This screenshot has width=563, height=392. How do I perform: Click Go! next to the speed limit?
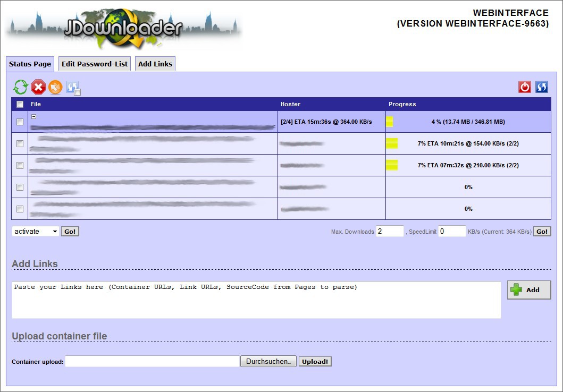pos(542,232)
